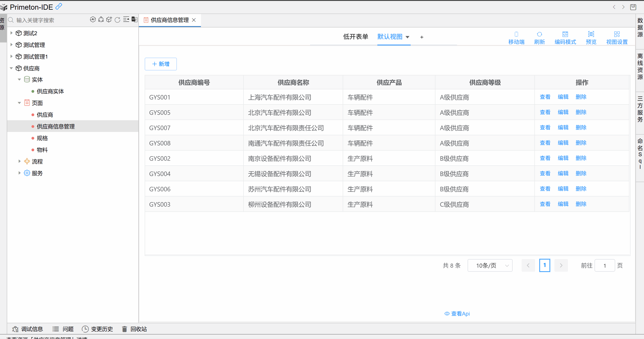Click the collapse-all tree icon
The height and width of the screenshot is (339, 644).
point(126,20)
